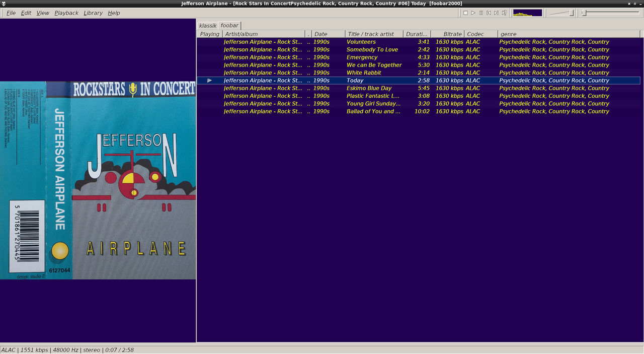The image size is (644, 354).
Task: Pause the current track
Action: coord(481,13)
